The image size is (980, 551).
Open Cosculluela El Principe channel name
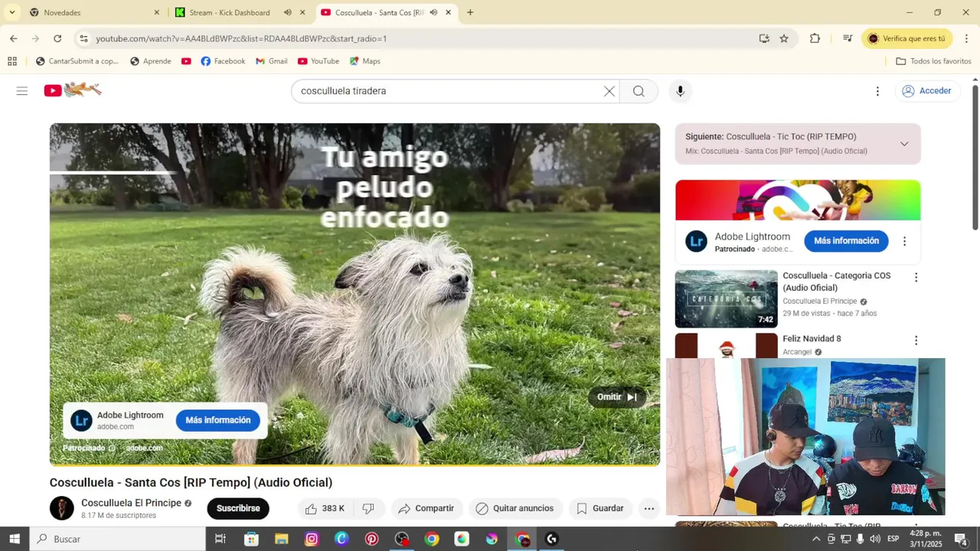[131, 503]
